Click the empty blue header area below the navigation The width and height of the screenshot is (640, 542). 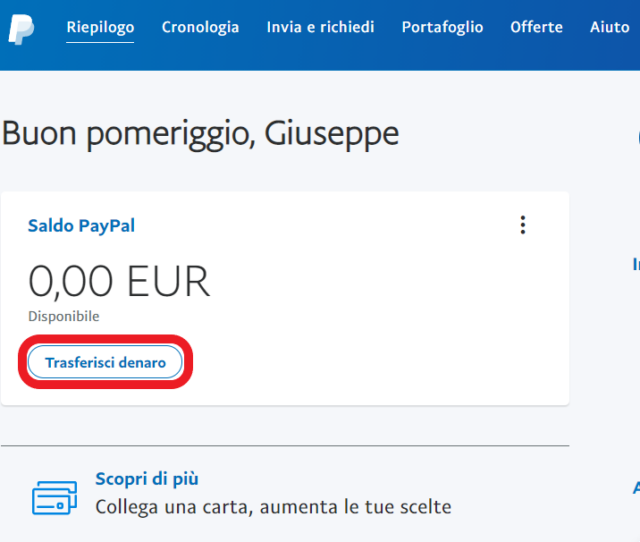[x=320, y=60]
